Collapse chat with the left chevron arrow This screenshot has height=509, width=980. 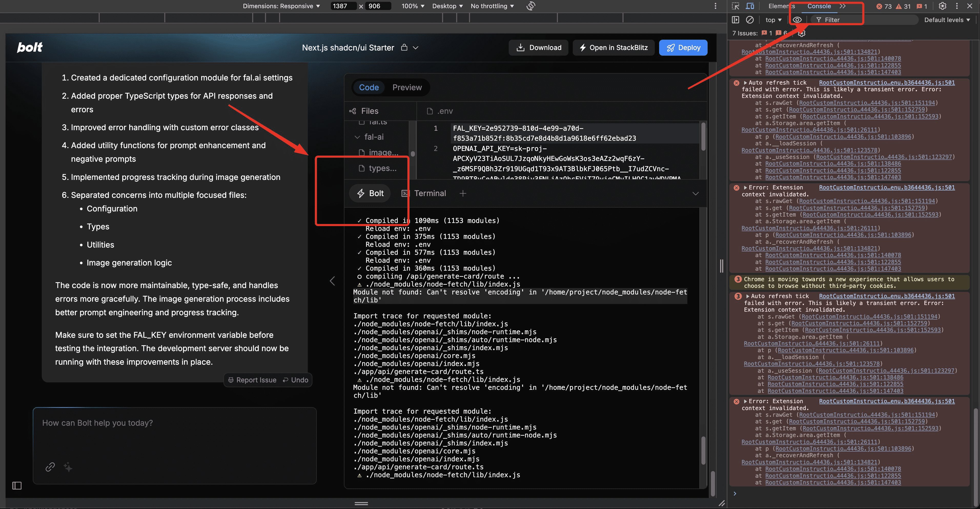[332, 281]
